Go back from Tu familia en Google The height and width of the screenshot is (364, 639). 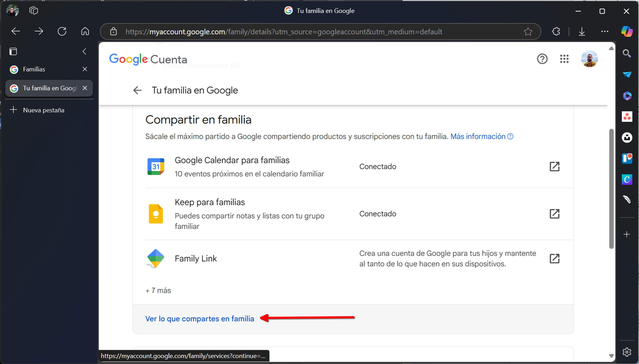[x=137, y=90]
